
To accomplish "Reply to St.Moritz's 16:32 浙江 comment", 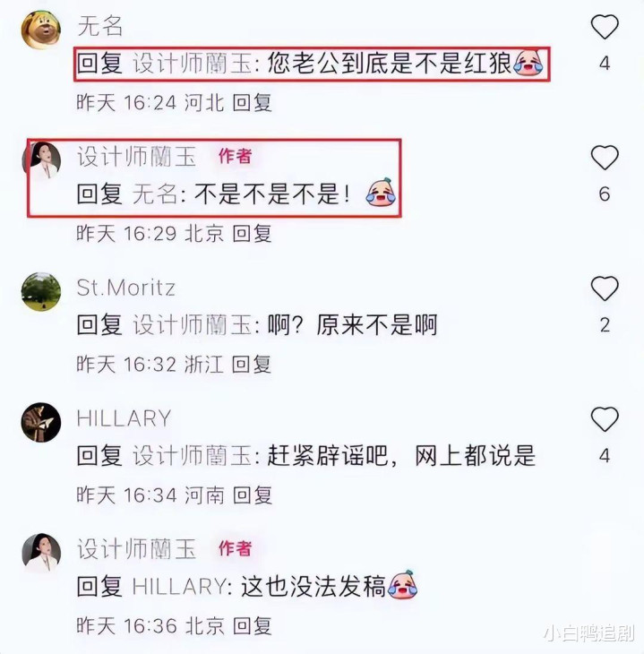I will pyautogui.click(x=252, y=365).
